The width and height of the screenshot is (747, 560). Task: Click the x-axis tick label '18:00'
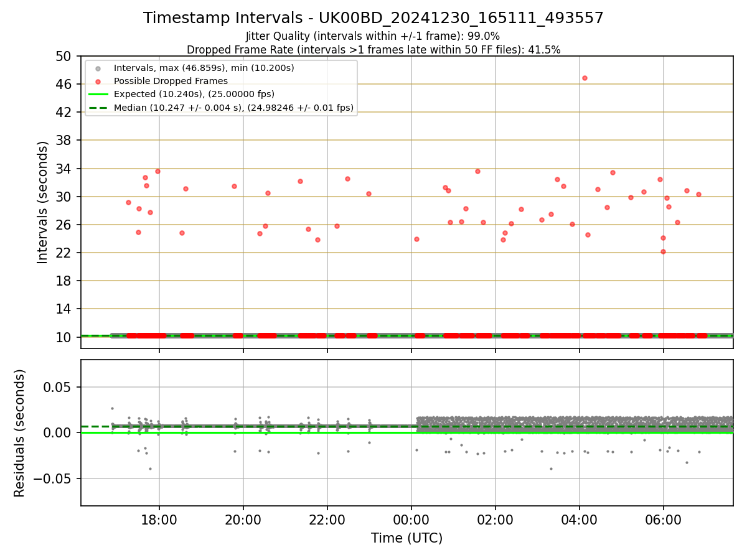tap(159, 520)
